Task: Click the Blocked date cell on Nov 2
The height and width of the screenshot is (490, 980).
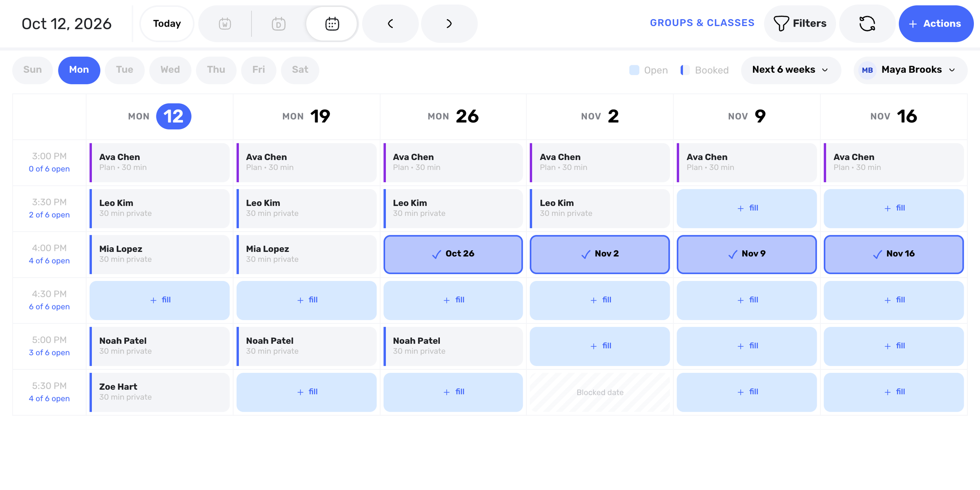Action: (599, 392)
